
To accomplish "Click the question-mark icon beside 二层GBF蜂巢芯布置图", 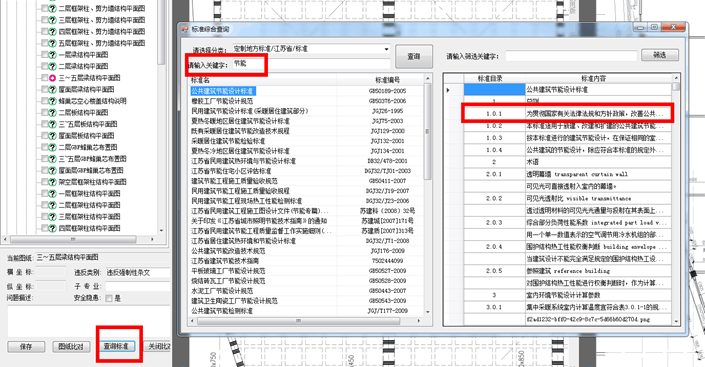I will (52, 148).
